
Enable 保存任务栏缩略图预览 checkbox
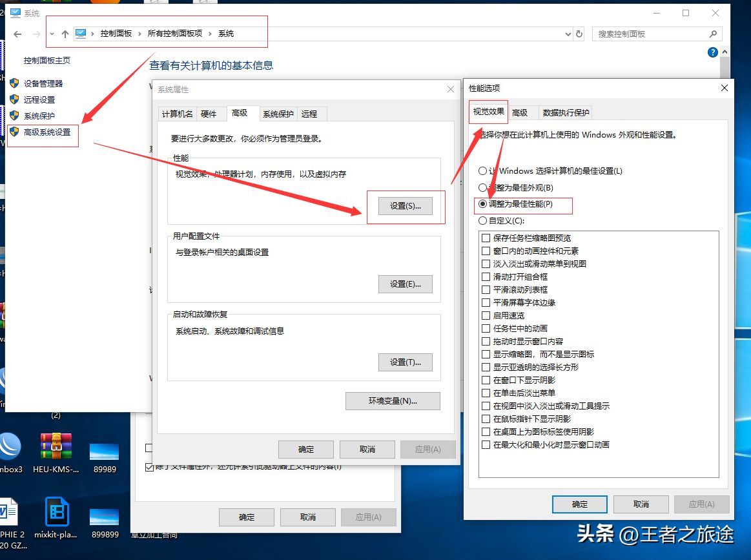point(486,238)
